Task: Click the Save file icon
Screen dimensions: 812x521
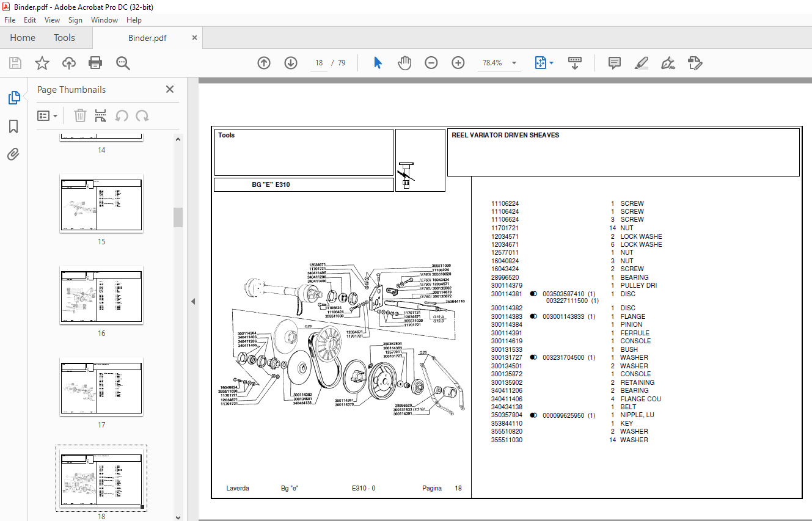Action: [x=15, y=63]
